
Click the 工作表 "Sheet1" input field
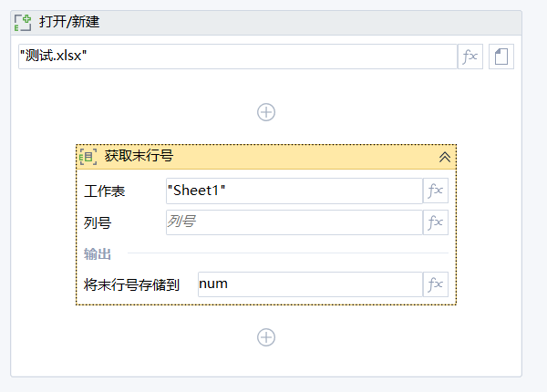click(x=294, y=191)
